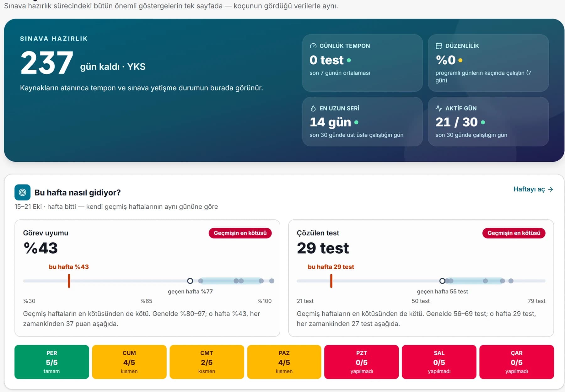This screenshot has width=565, height=392.
Task: Select the PZT 0/5 yapılmadı day tile
Action: (x=362, y=362)
